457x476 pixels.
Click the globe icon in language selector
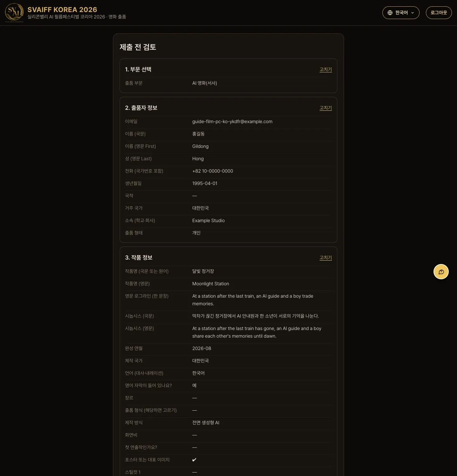(x=390, y=13)
